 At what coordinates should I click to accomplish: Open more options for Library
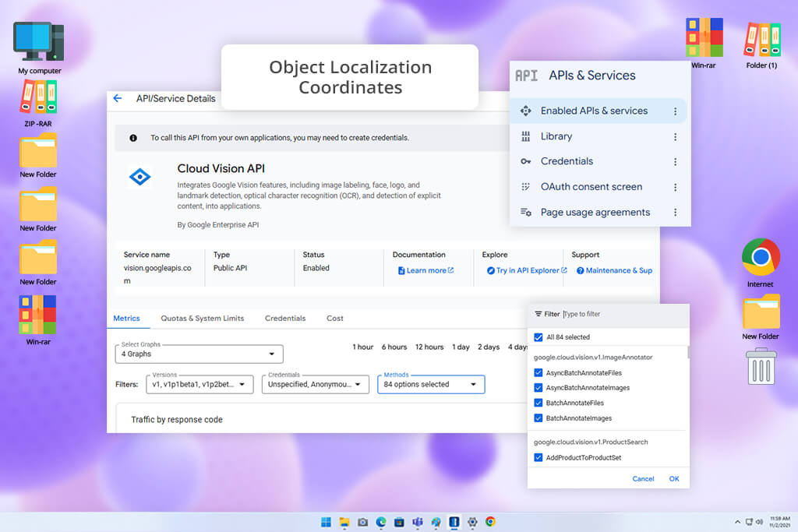point(676,137)
